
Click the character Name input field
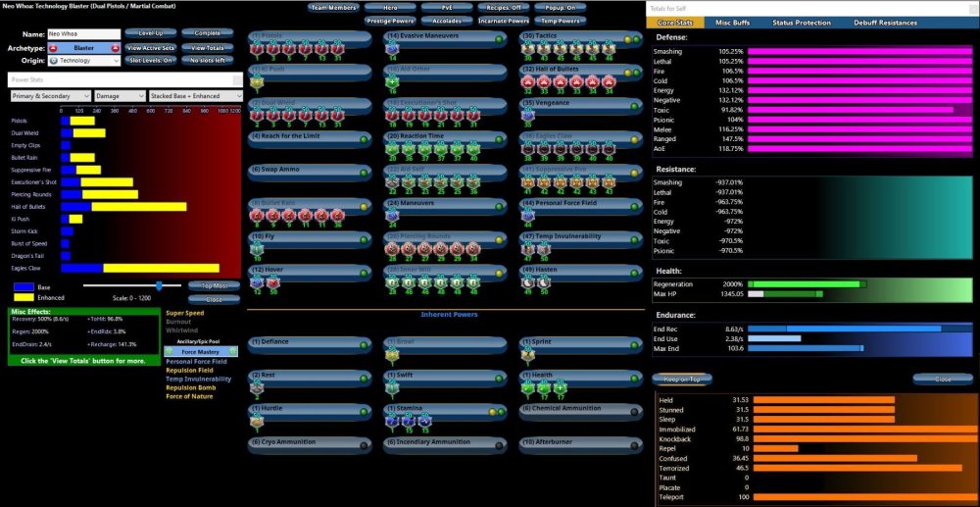click(83, 33)
